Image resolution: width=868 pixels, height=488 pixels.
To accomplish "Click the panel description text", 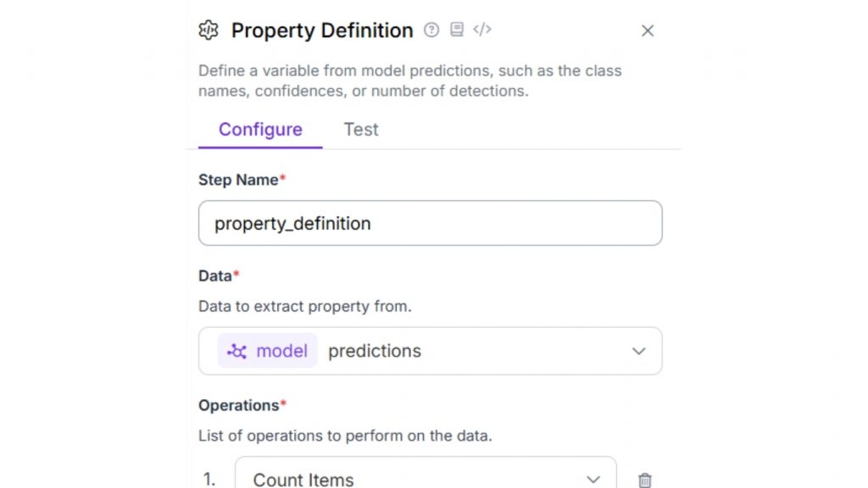I will pos(410,80).
